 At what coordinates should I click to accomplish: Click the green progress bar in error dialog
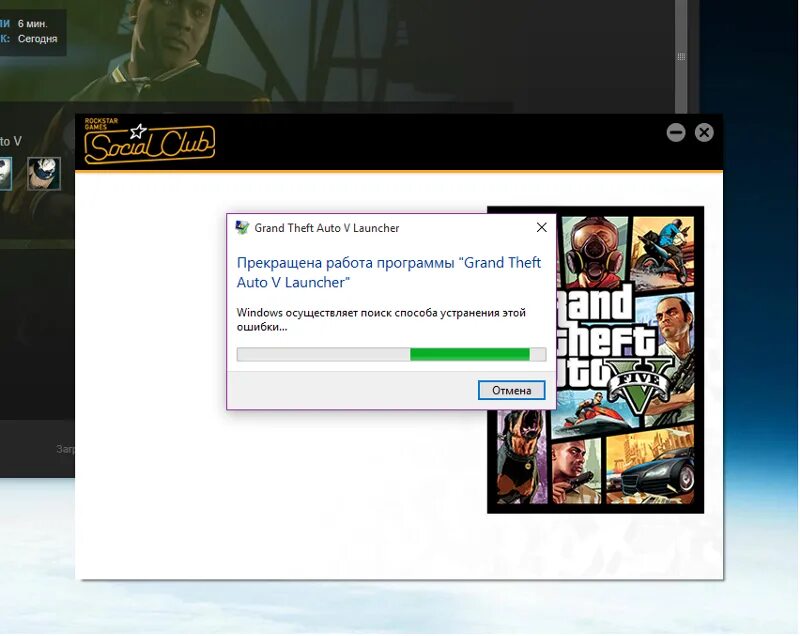point(391,354)
